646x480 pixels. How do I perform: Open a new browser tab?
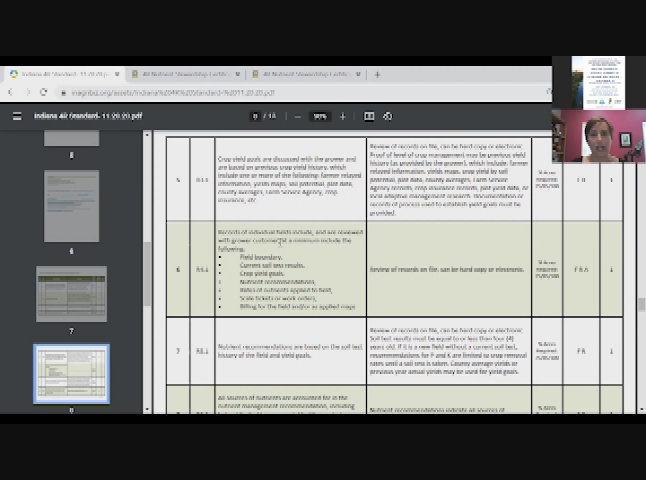tap(377, 74)
